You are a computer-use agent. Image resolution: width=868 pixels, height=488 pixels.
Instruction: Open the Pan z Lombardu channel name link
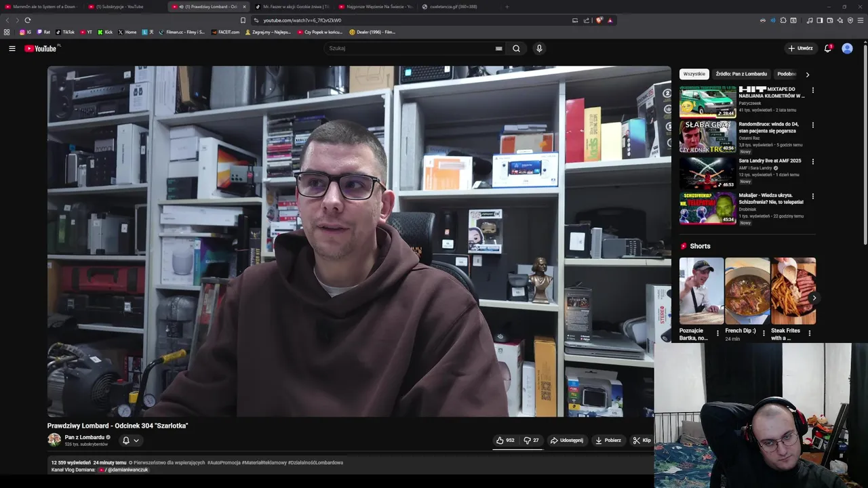tap(85, 437)
